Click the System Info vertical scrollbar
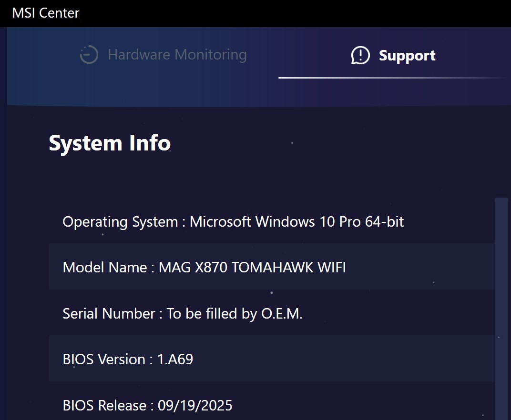The width and height of the screenshot is (511, 420). coord(501,308)
